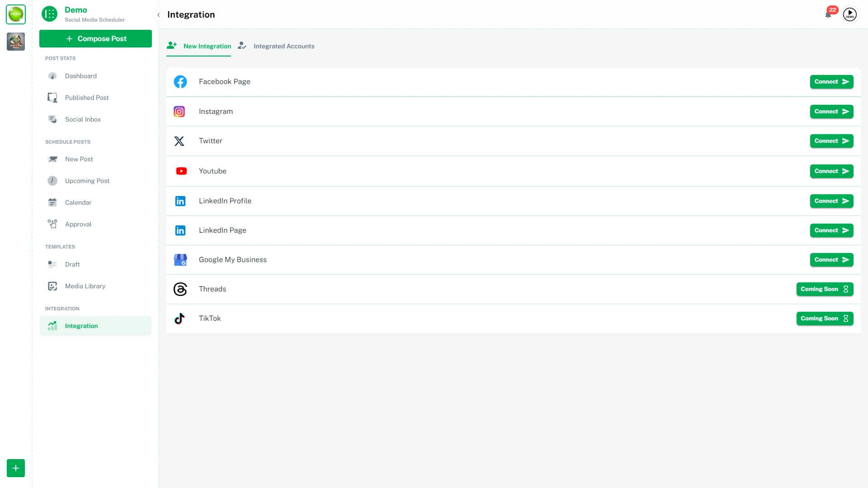Connect a Facebook Page

click(x=831, y=82)
